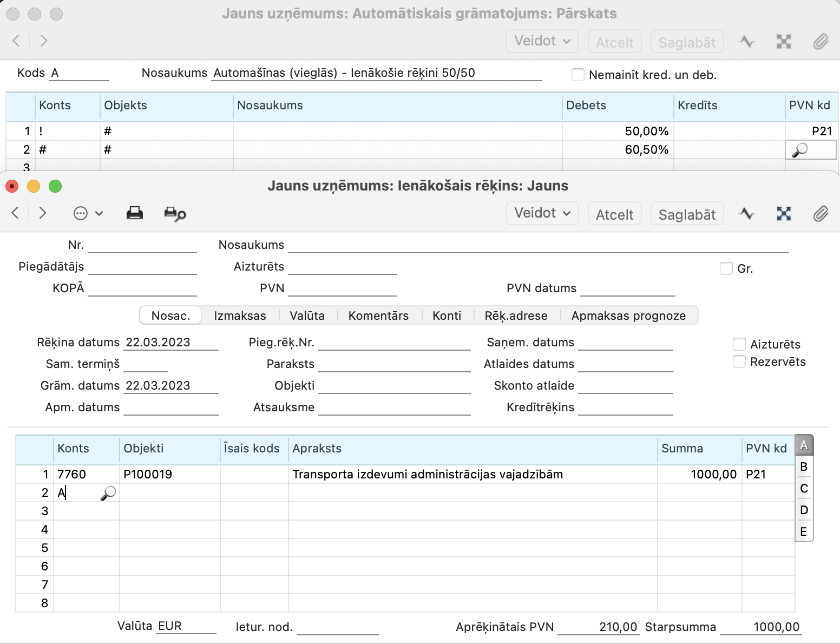Open the Konti tab
This screenshot has height=644, width=840.
click(447, 316)
